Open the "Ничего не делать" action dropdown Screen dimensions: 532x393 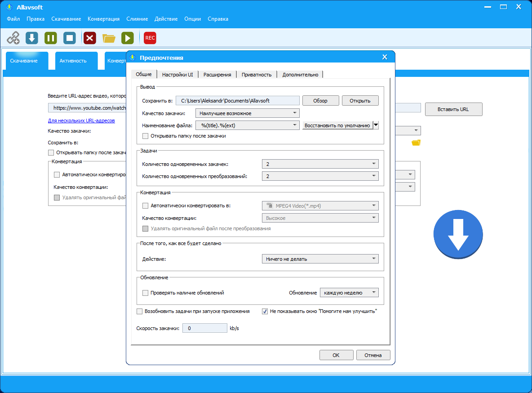320,259
